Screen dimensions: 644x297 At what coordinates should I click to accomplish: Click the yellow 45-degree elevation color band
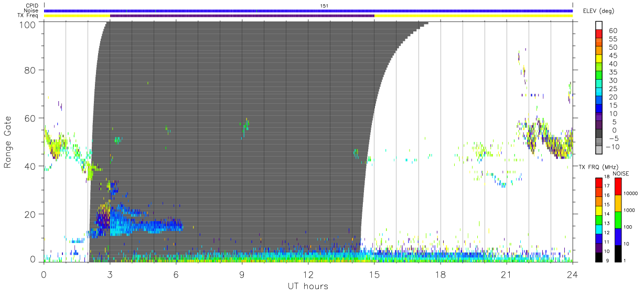click(600, 59)
